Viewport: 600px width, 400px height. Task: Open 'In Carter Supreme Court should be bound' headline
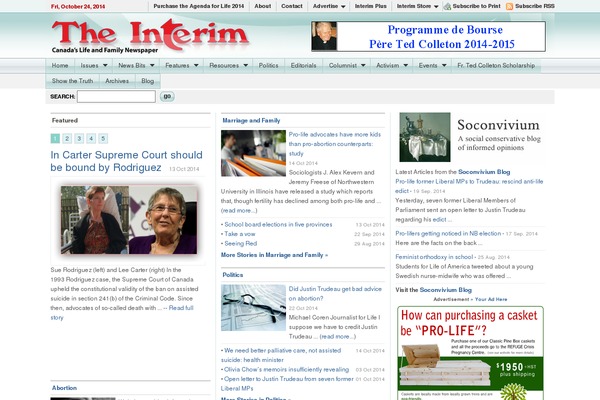126,161
